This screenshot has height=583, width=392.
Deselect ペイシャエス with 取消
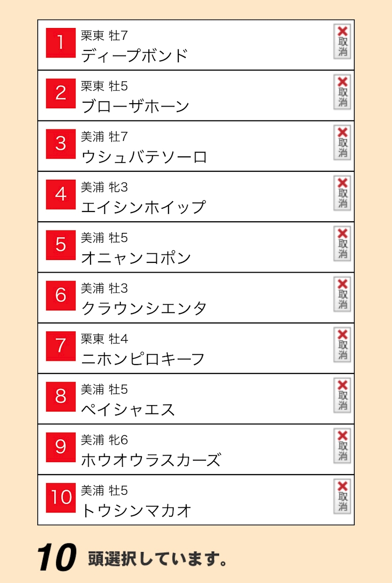(342, 395)
